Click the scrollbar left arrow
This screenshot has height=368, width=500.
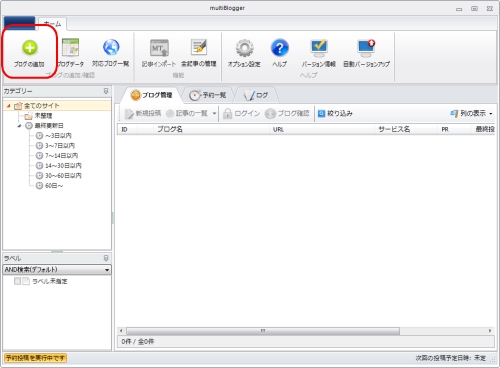click(121, 331)
